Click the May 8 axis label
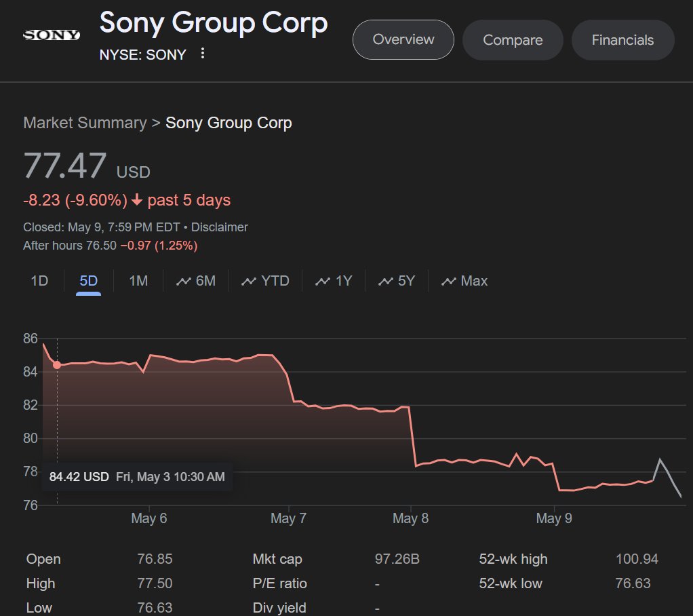The height and width of the screenshot is (616, 693). (411, 518)
